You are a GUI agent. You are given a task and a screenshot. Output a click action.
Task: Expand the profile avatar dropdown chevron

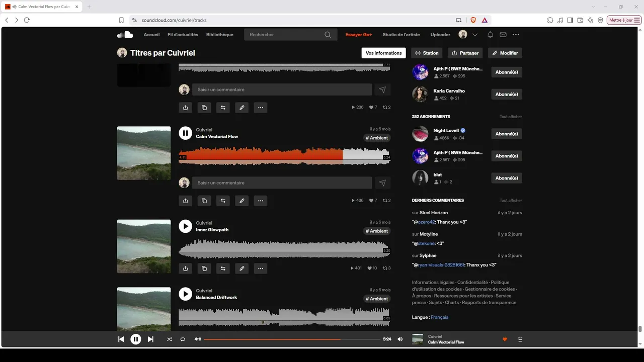474,35
